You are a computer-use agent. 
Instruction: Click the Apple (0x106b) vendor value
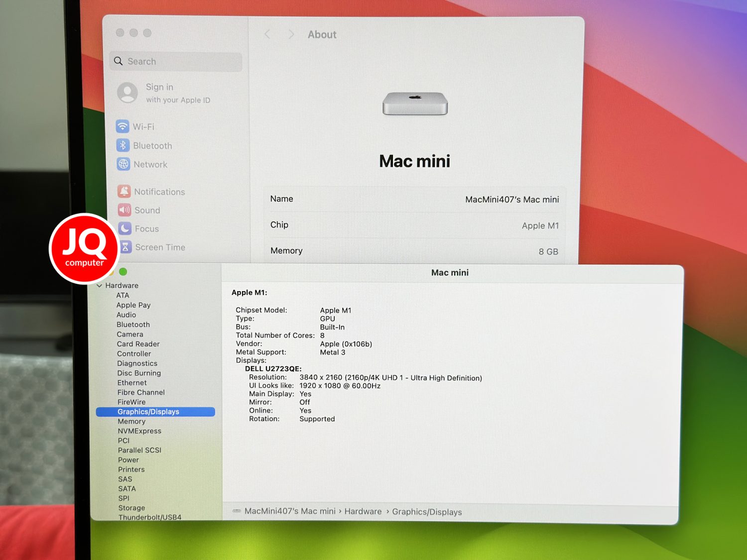pos(346,344)
